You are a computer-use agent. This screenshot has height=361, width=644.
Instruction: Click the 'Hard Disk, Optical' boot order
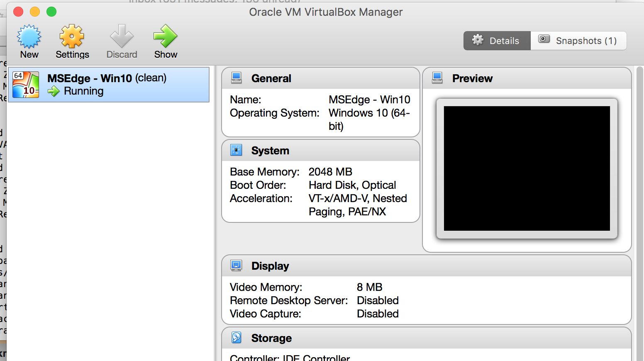352,185
